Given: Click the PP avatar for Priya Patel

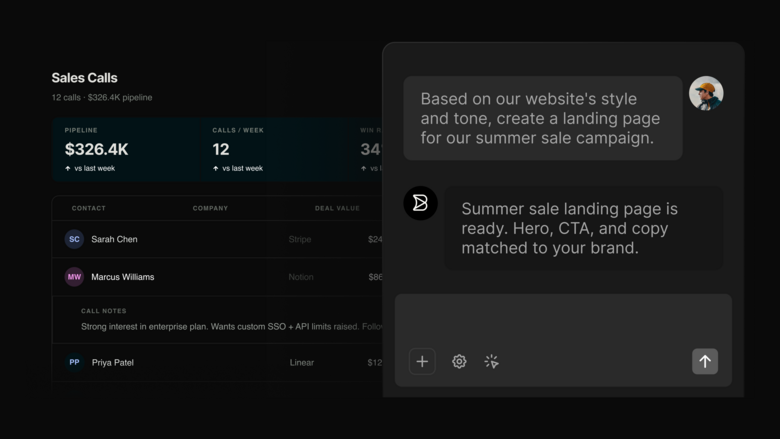Looking at the screenshot, I should pyautogui.click(x=74, y=362).
